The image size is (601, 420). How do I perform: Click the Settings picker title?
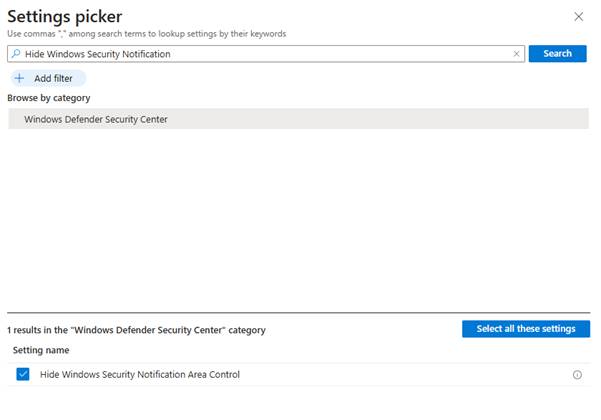(x=64, y=16)
